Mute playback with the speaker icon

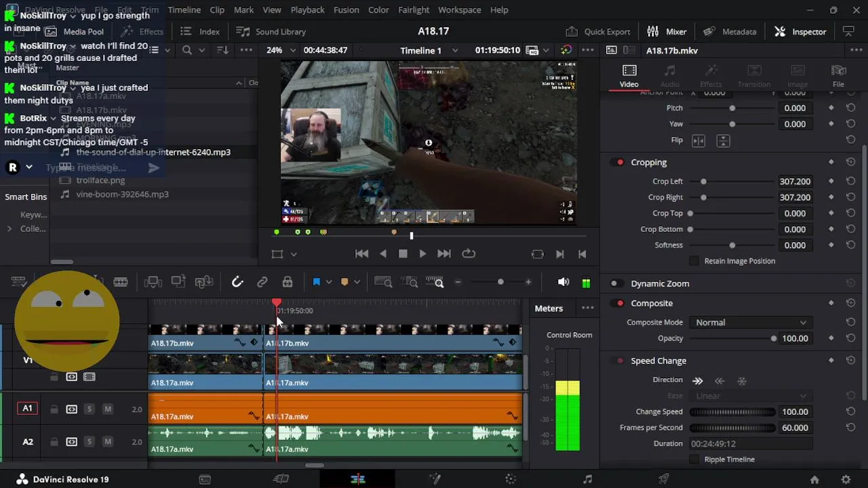tap(564, 282)
